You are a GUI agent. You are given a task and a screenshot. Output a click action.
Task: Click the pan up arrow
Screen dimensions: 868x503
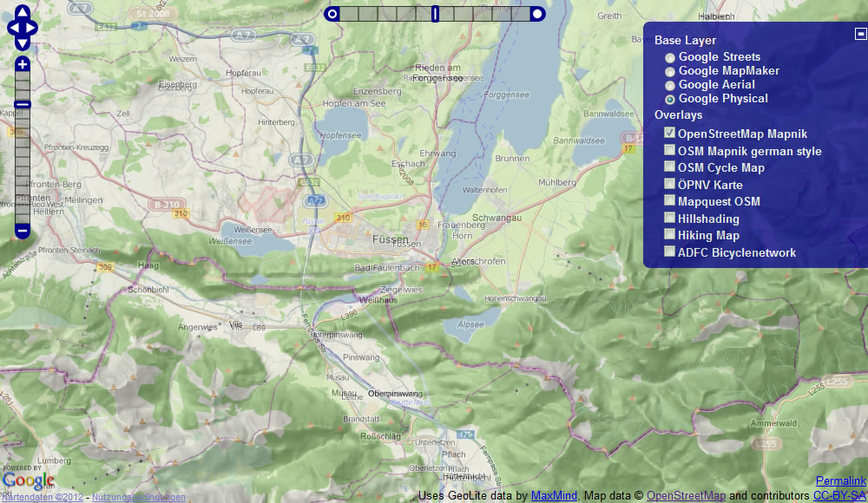[x=23, y=12]
